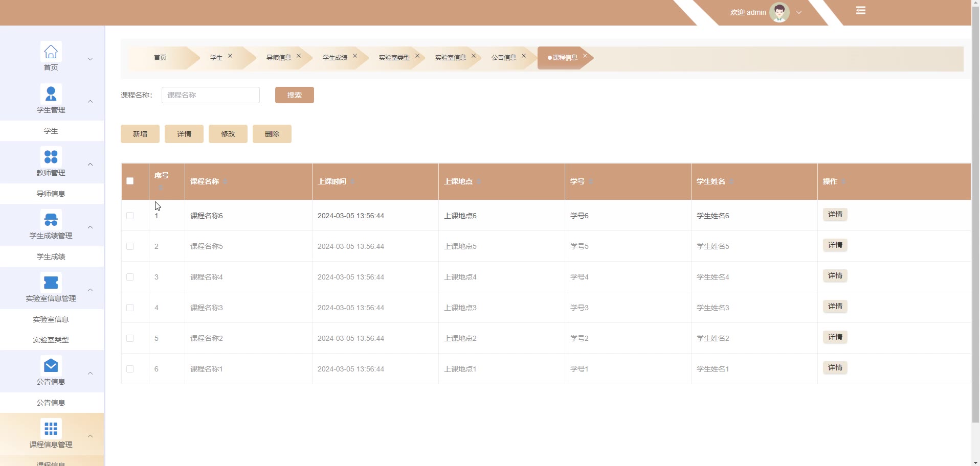Switch to the 实验室类型 tab

pyautogui.click(x=394, y=58)
